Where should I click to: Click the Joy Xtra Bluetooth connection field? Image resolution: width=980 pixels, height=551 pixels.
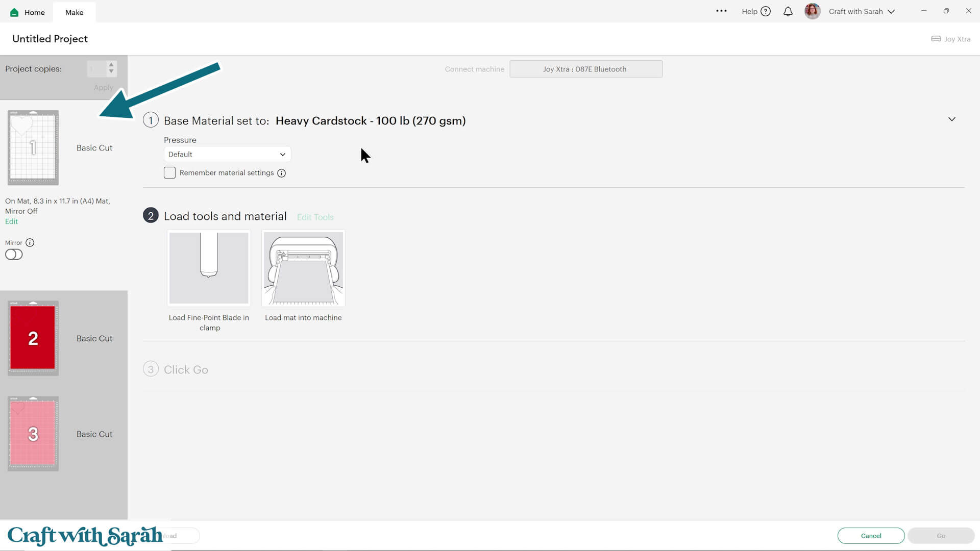(585, 69)
